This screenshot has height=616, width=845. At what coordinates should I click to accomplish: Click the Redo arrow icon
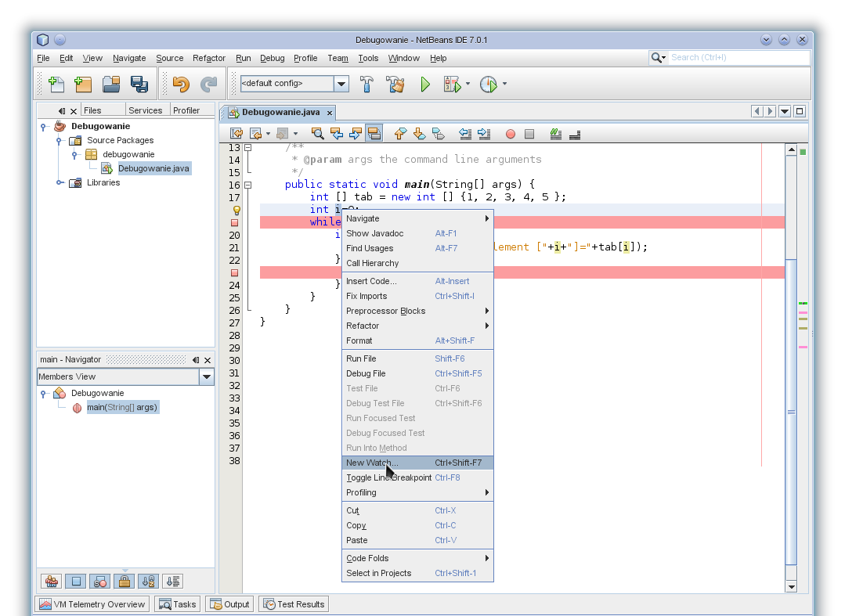tap(208, 84)
